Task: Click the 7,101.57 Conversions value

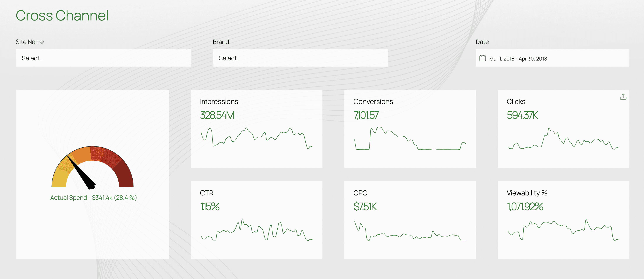Action: (366, 115)
